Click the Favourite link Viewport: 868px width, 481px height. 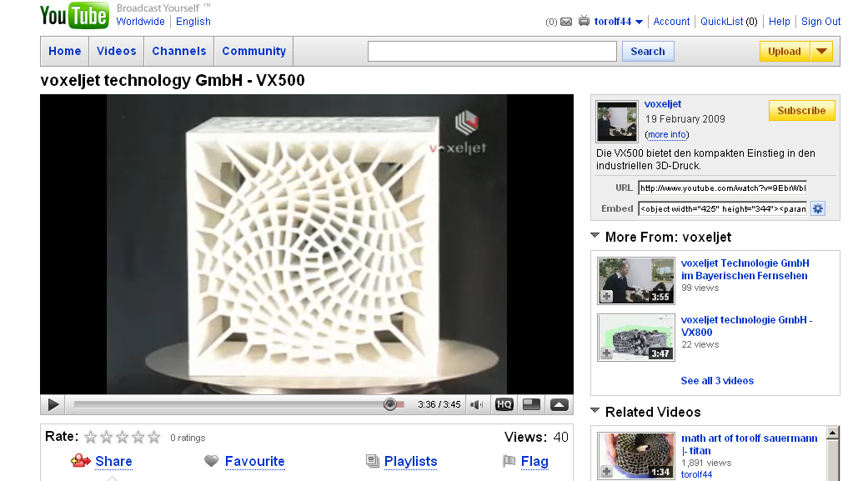[254, 461]
